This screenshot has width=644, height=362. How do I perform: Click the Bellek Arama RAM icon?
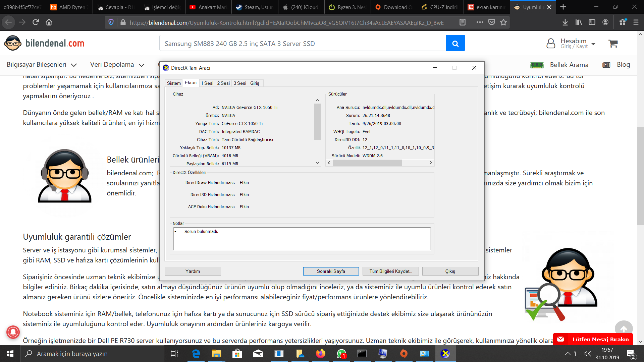pos(537,65)
